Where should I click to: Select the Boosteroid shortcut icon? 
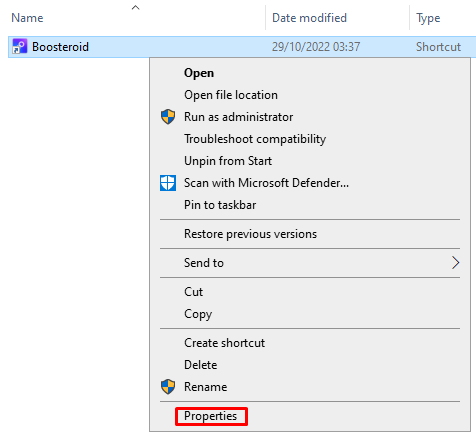pyautogui.click(x=19, y=46)
